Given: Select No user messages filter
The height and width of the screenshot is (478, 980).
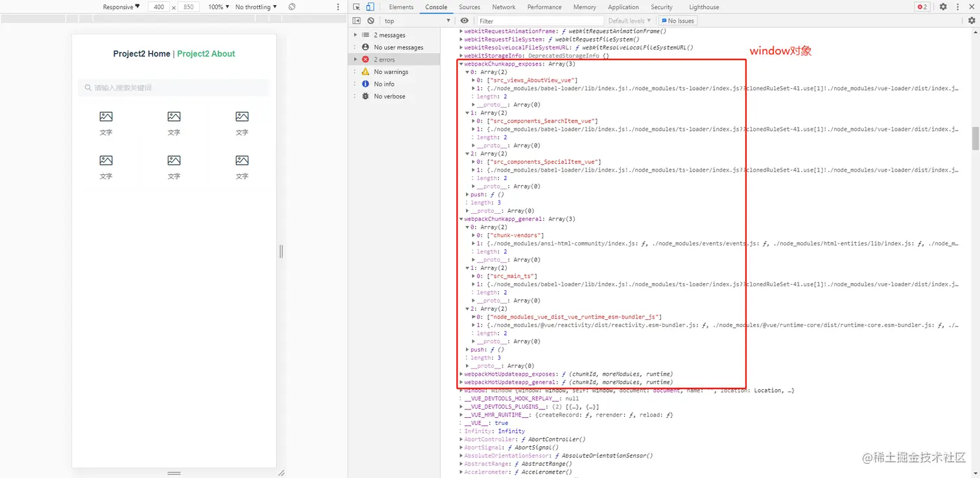Looking at the screenshot, I should click(398, 47).
